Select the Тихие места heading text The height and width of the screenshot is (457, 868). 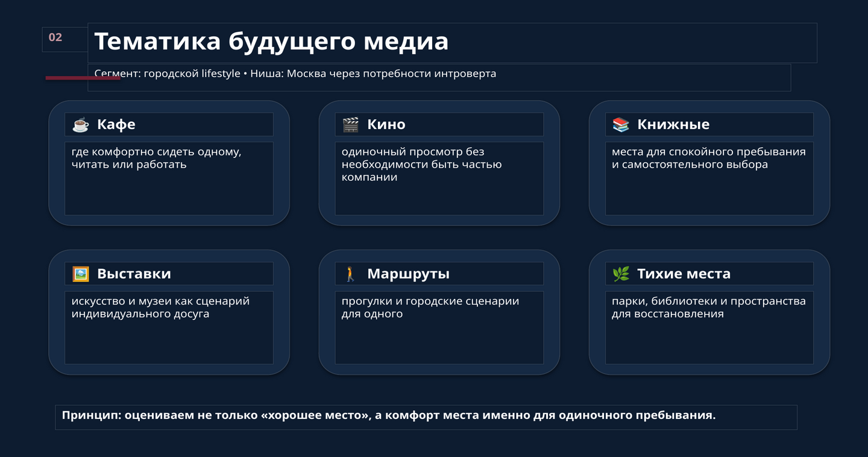coord(684,274)
